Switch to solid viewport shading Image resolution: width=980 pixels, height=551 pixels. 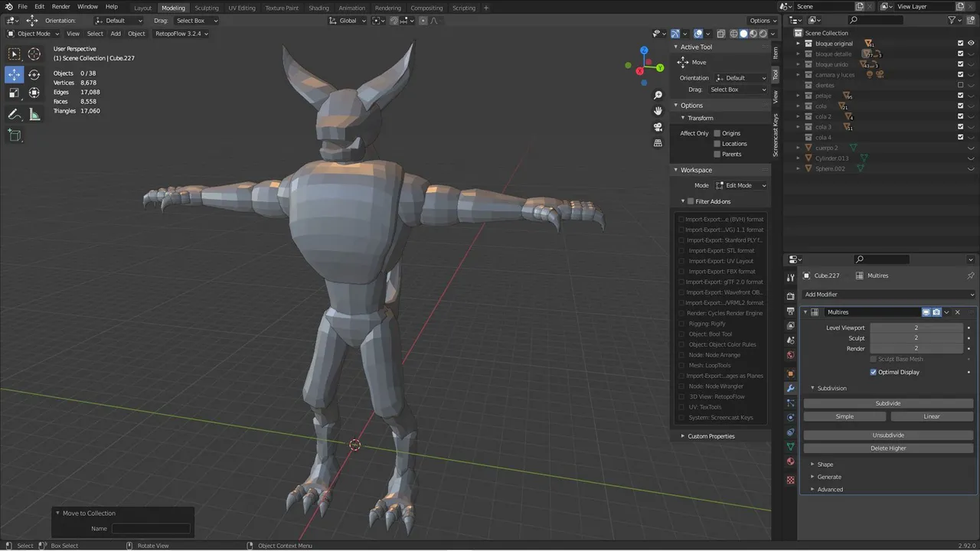(743, 34)
